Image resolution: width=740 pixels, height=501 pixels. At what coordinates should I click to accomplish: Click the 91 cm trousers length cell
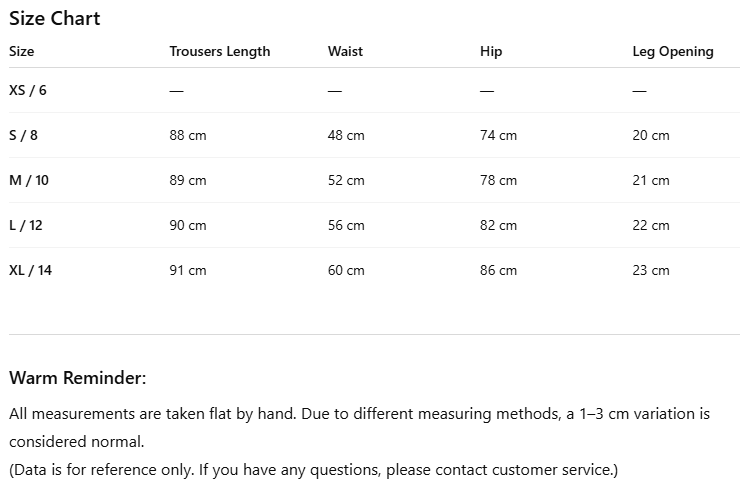(187, 270)
